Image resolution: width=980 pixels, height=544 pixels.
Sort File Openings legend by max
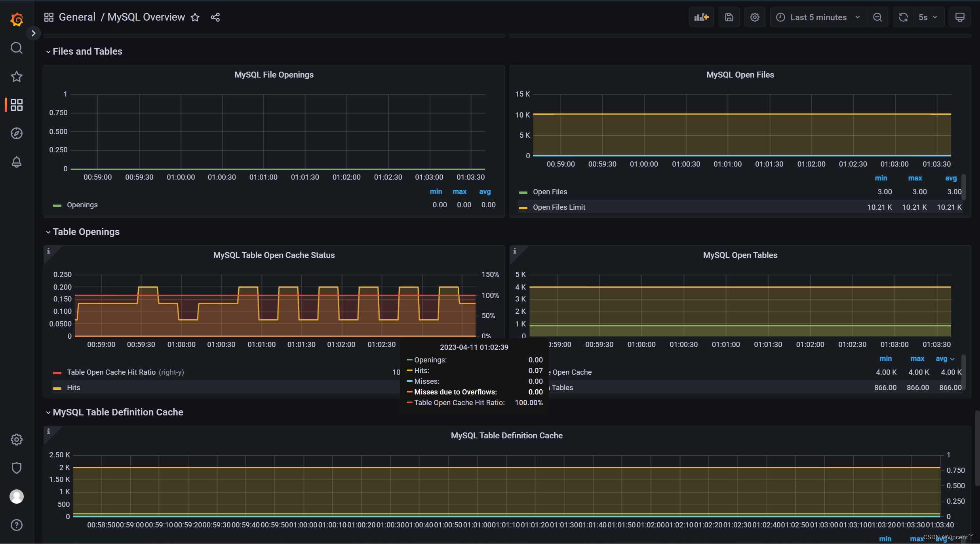pos(459,191)
